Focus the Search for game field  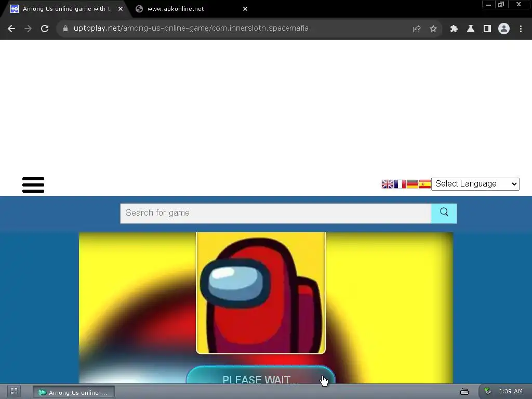[x=275, y=214]
